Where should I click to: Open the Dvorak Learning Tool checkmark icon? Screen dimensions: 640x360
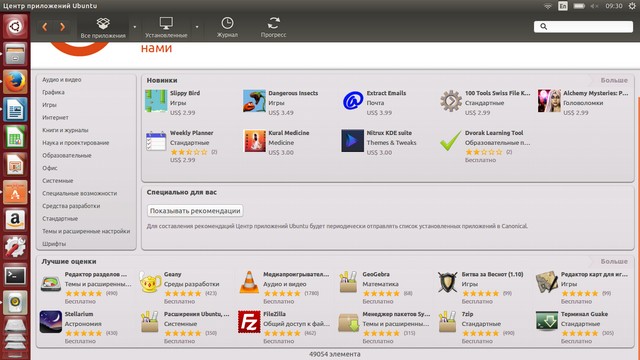(x=451, y=141)
